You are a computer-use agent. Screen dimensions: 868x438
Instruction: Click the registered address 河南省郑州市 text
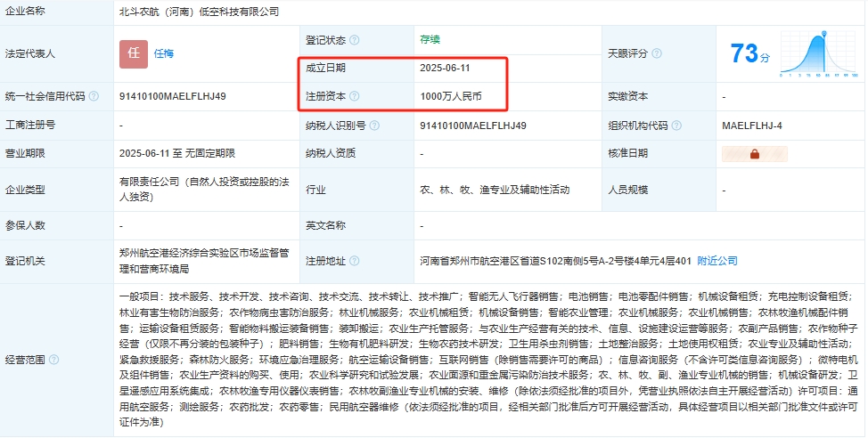click(556, 261)
